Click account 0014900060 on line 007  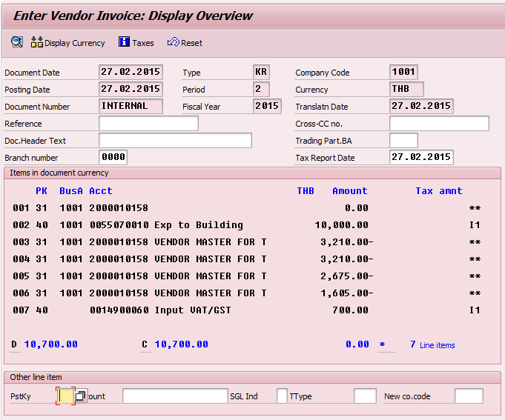(x=119, y=310)
